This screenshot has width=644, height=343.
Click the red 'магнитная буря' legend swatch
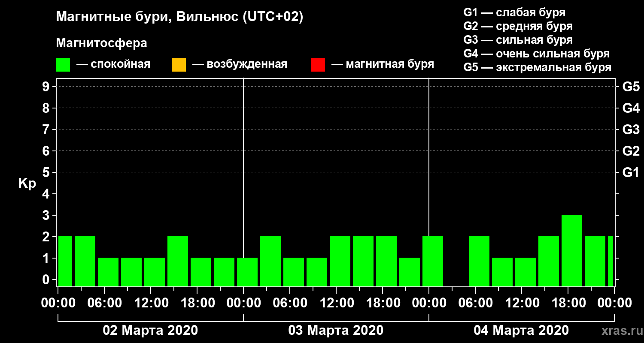click(x=318, y=64)
